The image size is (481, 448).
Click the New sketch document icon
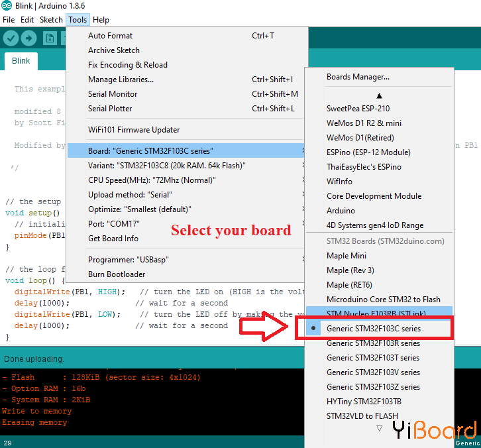[50, 38]
